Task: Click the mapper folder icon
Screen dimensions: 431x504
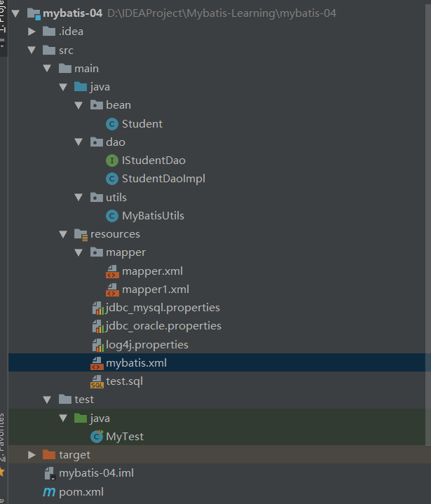Action: tap(97, 252)
